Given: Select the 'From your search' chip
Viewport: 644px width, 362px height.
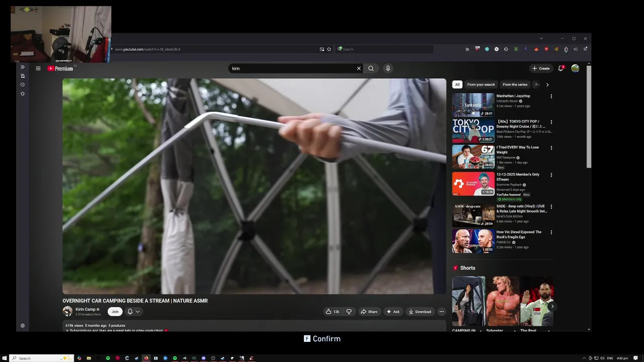Looking at the screenshot, I should pyautogui.click(x=481, y=84).
